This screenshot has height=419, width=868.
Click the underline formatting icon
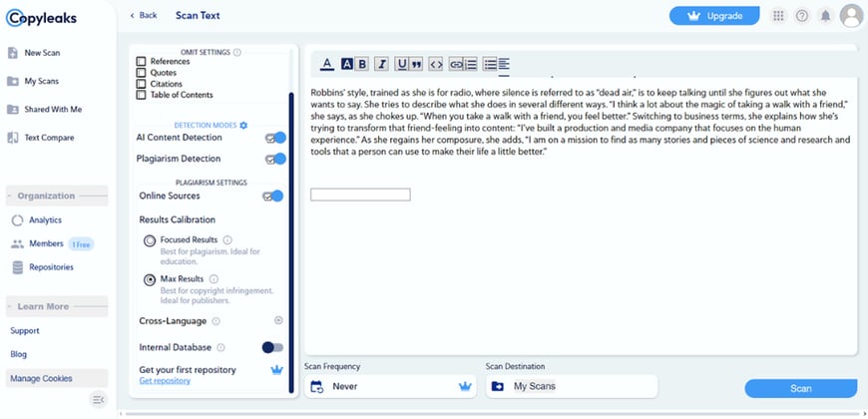click(x=401, y=64)
